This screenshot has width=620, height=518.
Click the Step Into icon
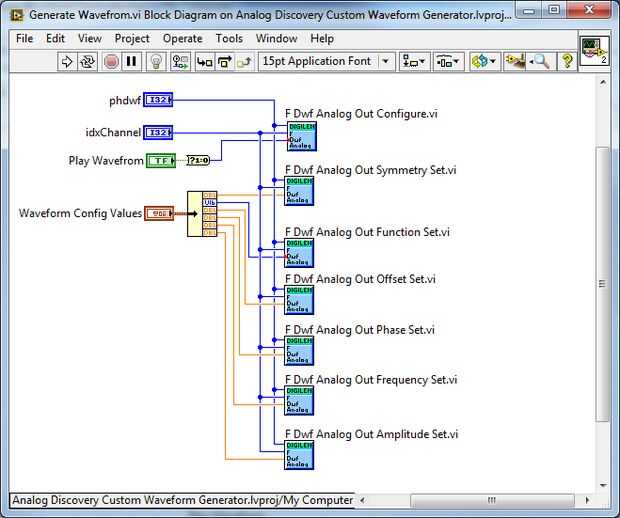point(205,62)
